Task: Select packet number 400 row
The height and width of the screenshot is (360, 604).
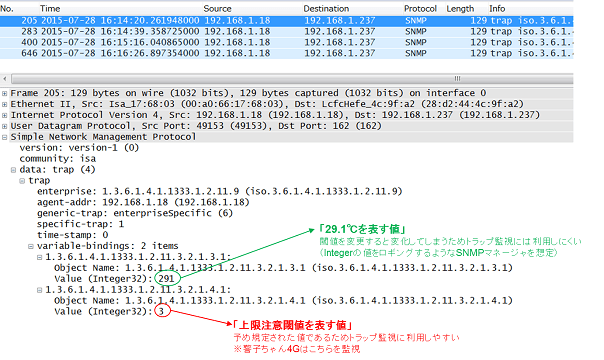Action: pyautogui.click(x=287, y=42)
